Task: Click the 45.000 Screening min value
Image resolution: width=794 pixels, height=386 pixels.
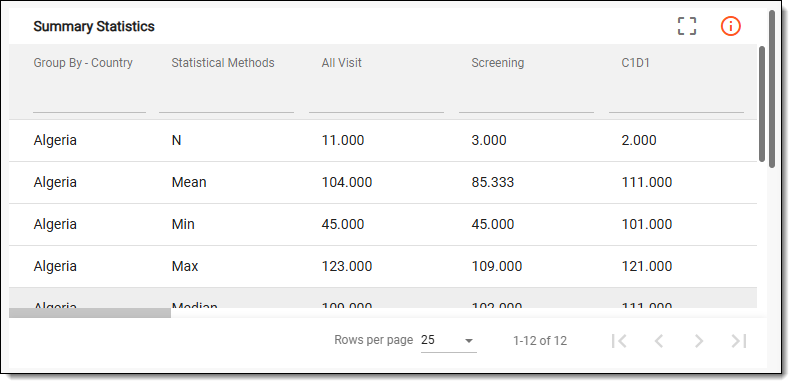Action: [493, 224]
